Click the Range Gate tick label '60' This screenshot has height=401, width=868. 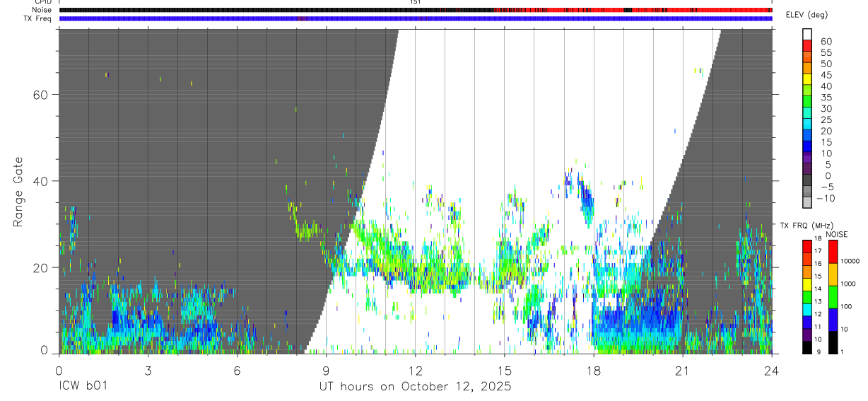(x=42, y=95)
